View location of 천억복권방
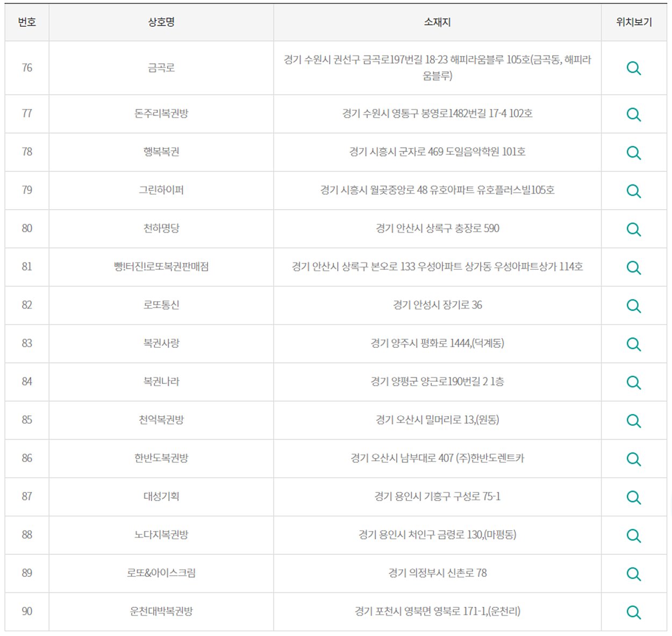Image resolution: width=672 pixels, height=636 pixels. tap(634, 420)
